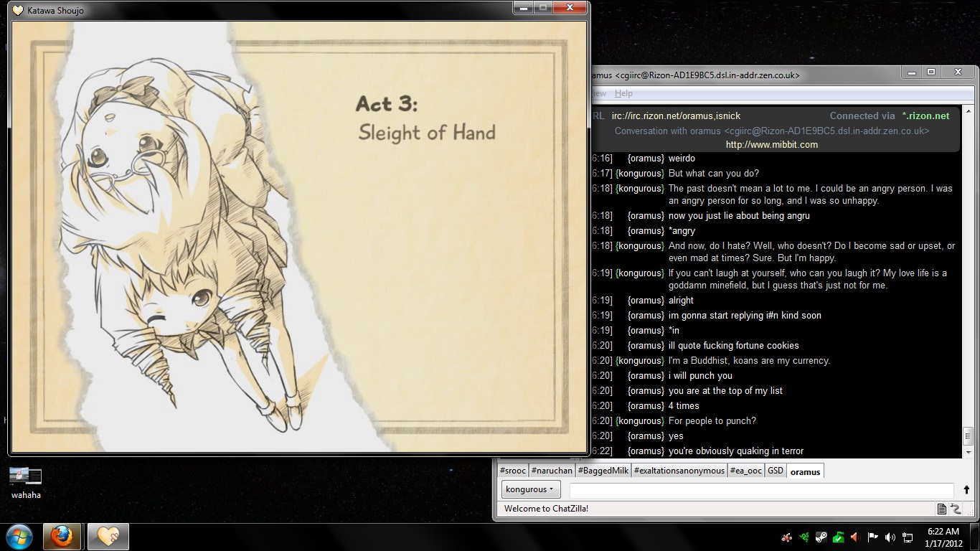The image size is (980, 551).
Task: Click the *.rizon.net network label
Action: (x=925, y=116)
